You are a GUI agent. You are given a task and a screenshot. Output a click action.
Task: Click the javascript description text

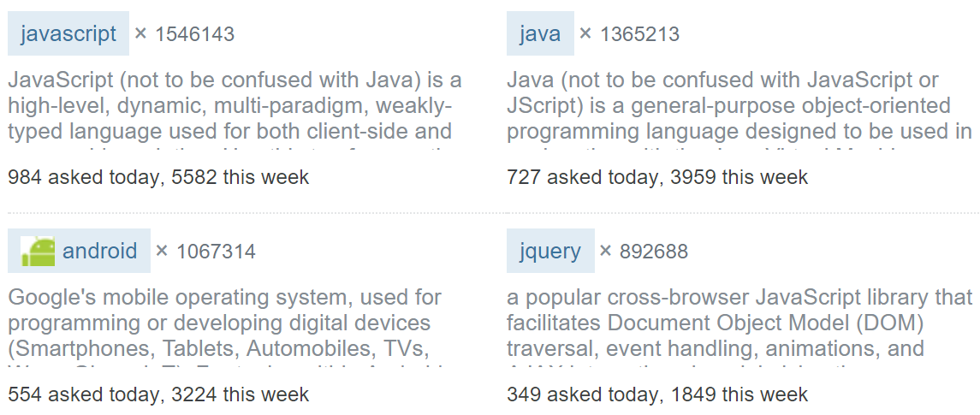(231, 106)
